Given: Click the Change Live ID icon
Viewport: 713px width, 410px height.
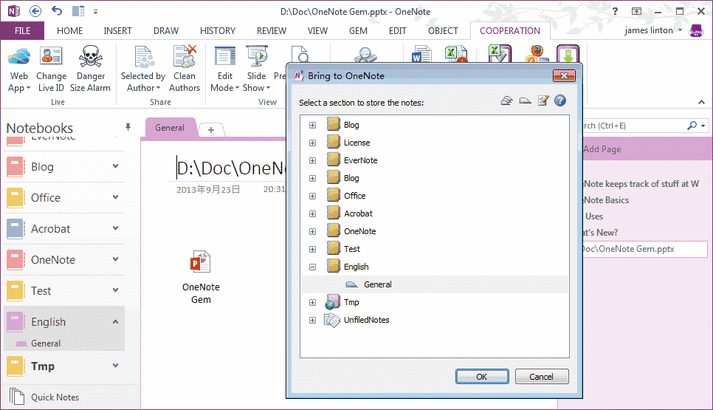Looking at the screenshot, I should 51,56.
